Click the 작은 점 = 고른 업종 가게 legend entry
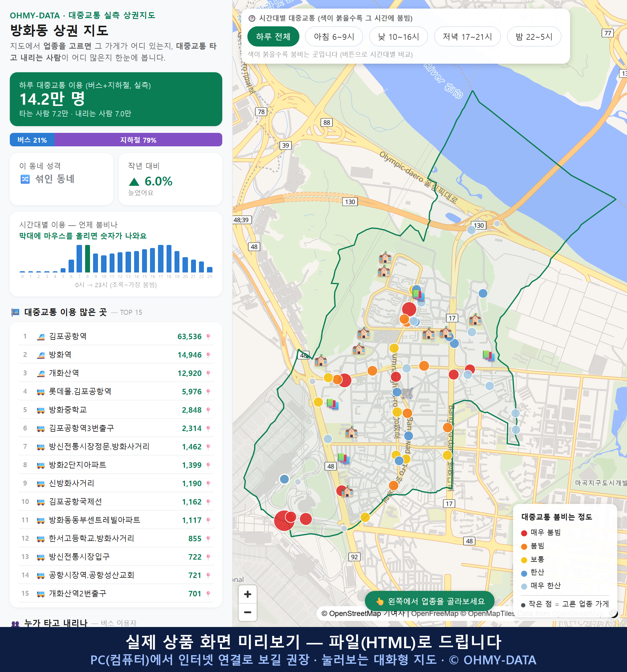Image resolution: width=627 pixels, height=672 pixels. point(565,604)
